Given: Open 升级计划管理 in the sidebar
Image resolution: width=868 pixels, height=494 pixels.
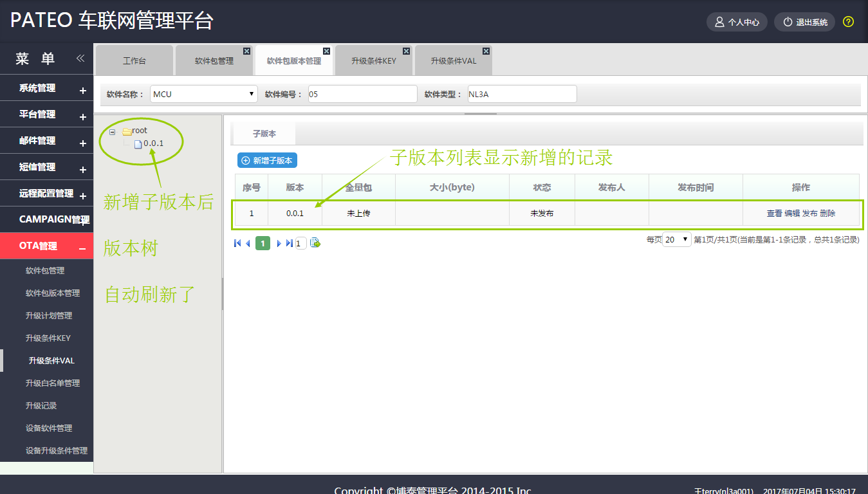Looking at the screenshot, I should coord(49,316).
